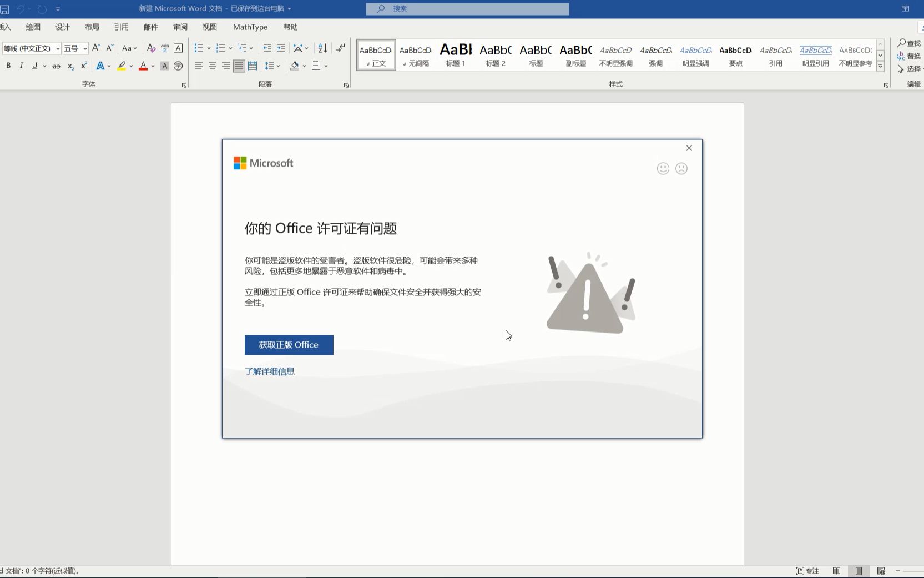Apply superscript formatting
924x578 pixels.
tap(84, 66)
